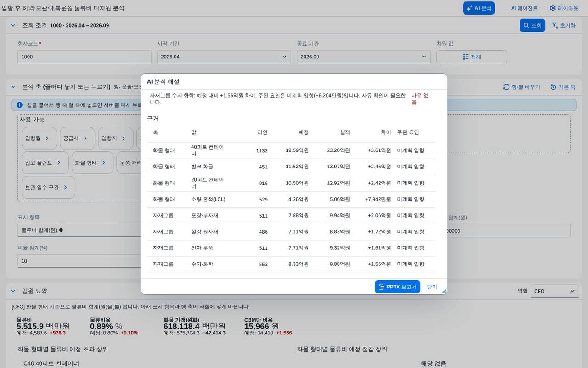Click the +7,942만원 difference cell
The width and height of the screenshot is (588, 368).
[x=378, y=199]
